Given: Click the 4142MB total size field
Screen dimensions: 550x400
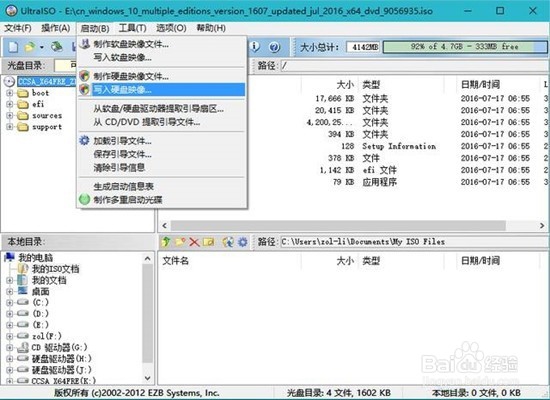Looking at the screenshot, I should [x=363, y=47].
